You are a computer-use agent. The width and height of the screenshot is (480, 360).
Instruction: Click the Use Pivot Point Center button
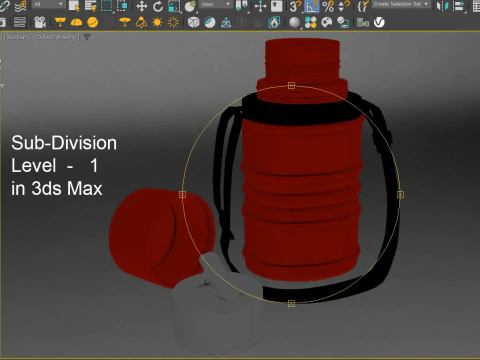point(242,6)
